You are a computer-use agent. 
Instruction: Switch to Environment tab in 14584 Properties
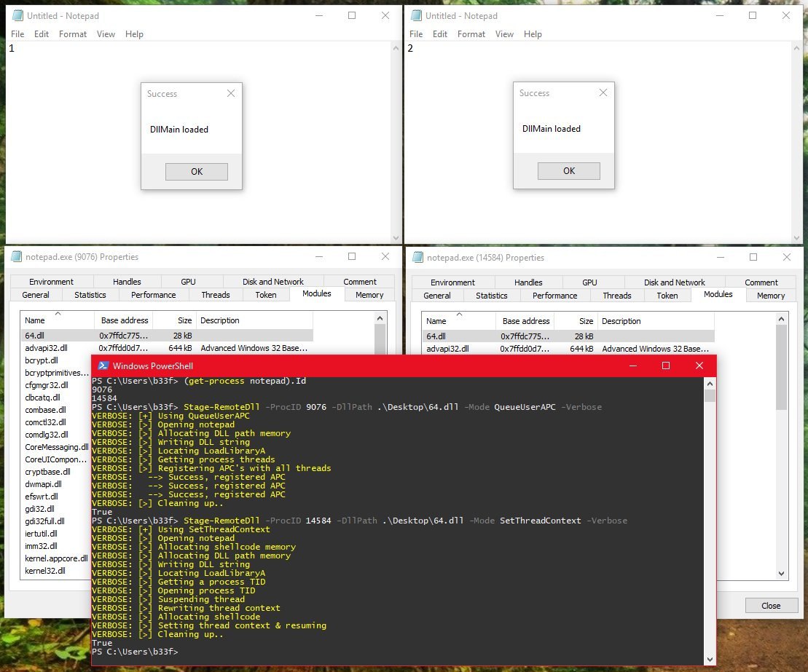point(453,282)
